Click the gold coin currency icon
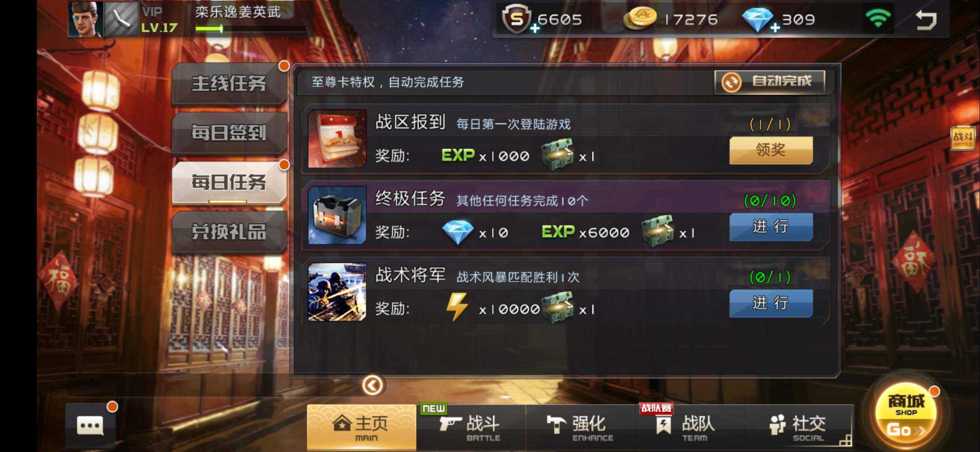The image size is (980, 452). (x=640, y=19)
